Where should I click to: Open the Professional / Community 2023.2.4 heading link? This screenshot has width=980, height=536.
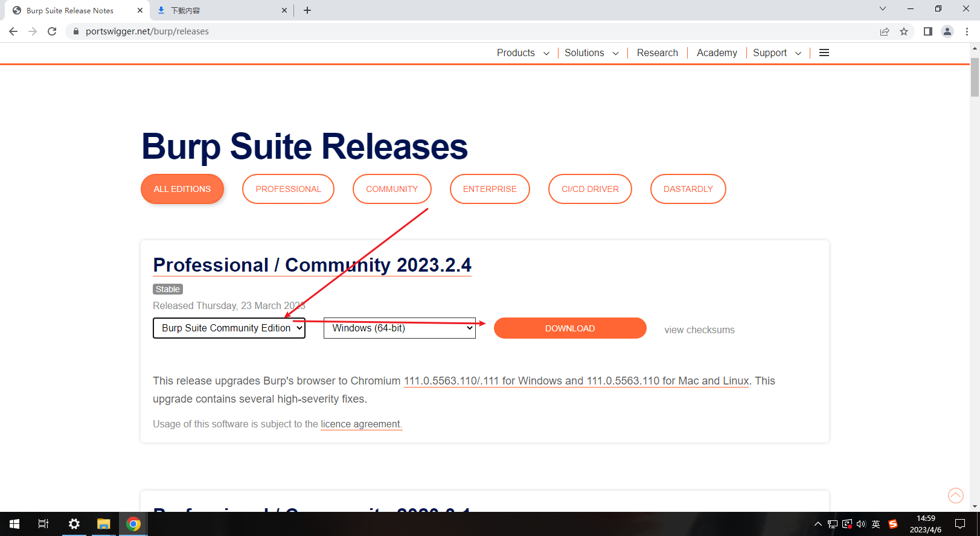pyautogui.click(x=312, y=265)
